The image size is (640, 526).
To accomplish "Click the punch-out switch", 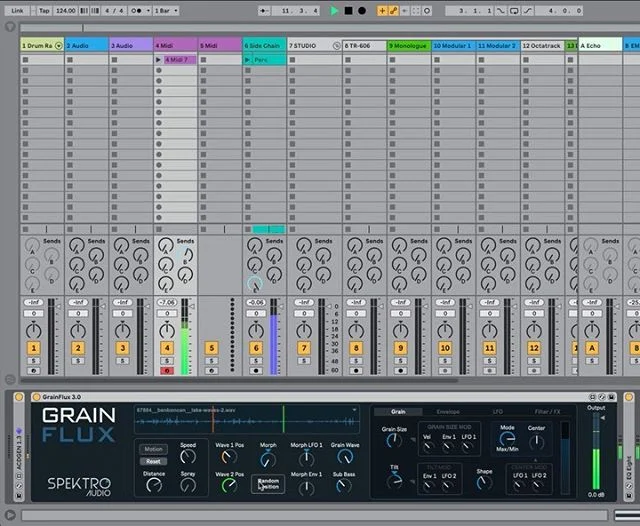I will (x=528, y=11).
